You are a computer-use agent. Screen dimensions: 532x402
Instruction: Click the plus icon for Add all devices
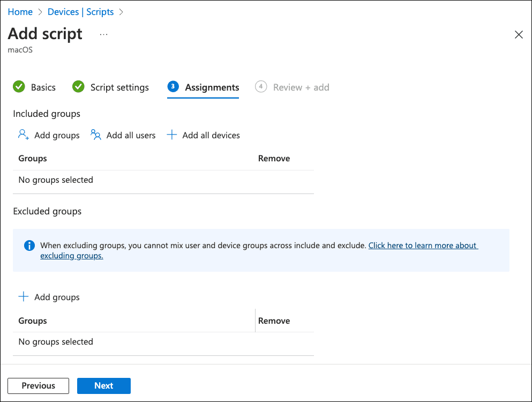pos(171,135)
